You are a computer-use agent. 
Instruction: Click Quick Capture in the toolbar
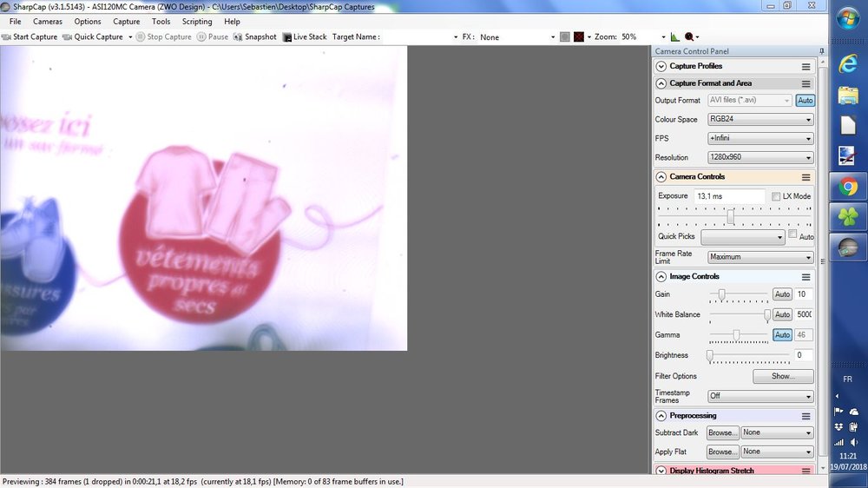(93, 36)
